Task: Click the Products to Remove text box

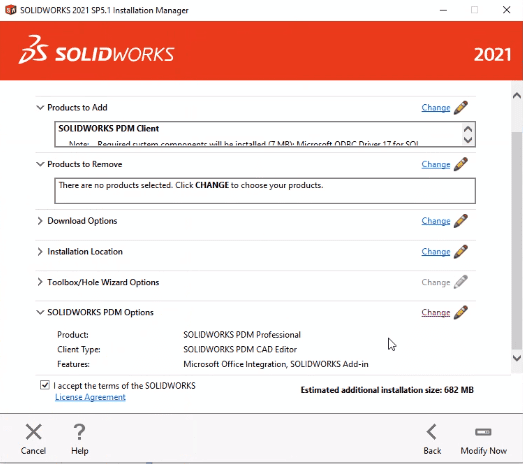Action: point(265,191)
